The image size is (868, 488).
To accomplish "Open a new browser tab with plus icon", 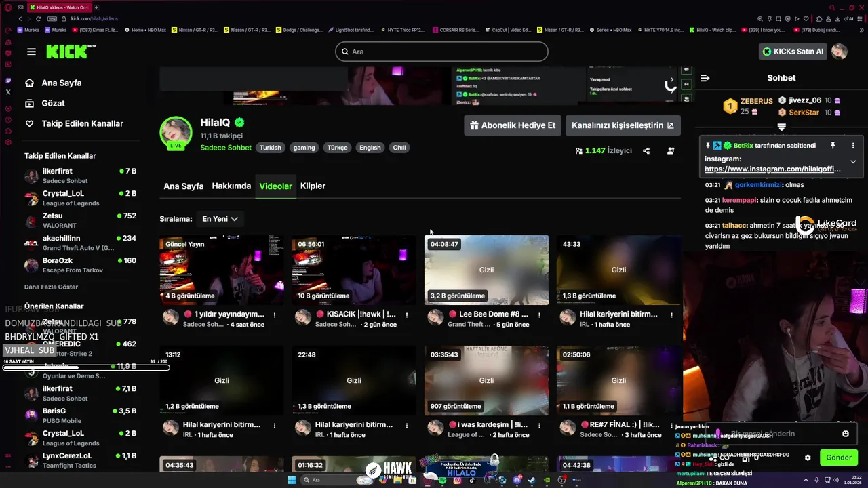I will coord(96,7).
